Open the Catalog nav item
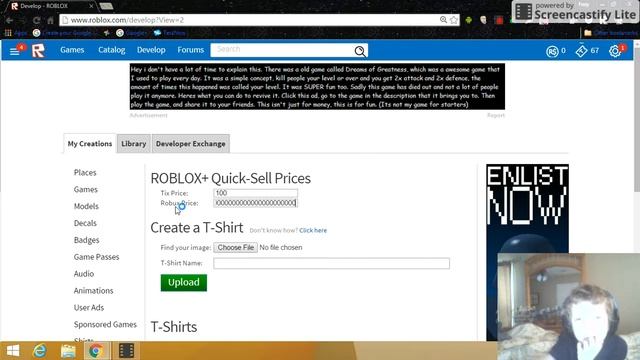Image resolution: width=640 pixels, height=360 pixels. coord(111,50)
